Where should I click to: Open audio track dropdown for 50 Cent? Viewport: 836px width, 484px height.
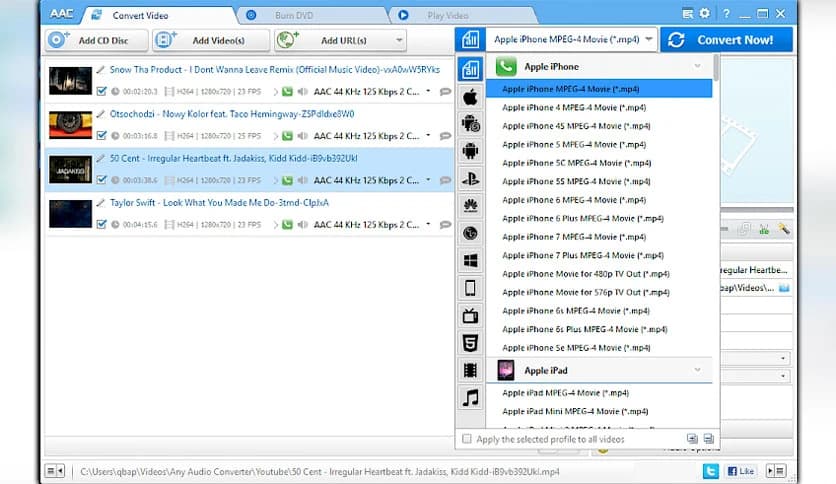428,180
